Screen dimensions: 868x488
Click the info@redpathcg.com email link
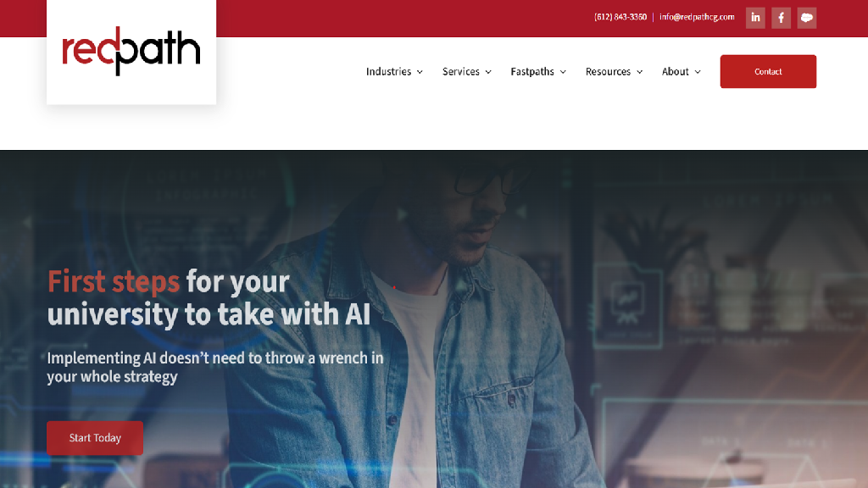pos(697,17)
